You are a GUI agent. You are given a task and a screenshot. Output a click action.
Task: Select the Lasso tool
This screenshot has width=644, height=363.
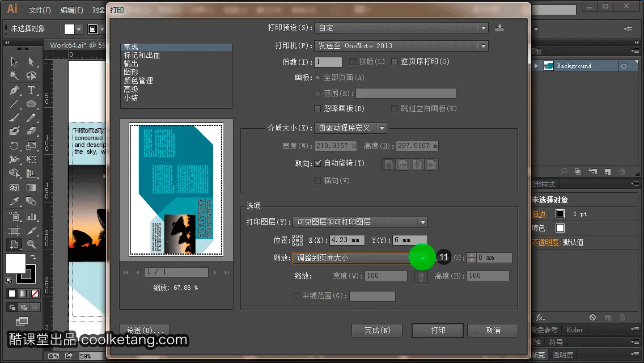click(x=31, y=75)
